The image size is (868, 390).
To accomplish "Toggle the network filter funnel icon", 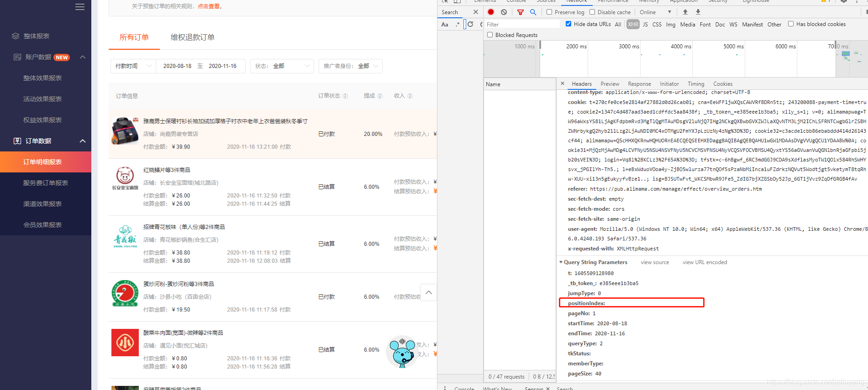I will point(521,12).
